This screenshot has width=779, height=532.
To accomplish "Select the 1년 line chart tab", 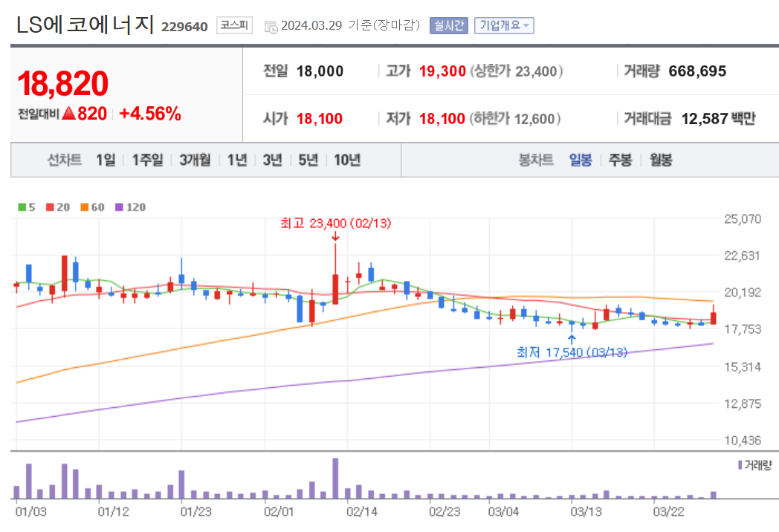I will click(x=237, y=160).
